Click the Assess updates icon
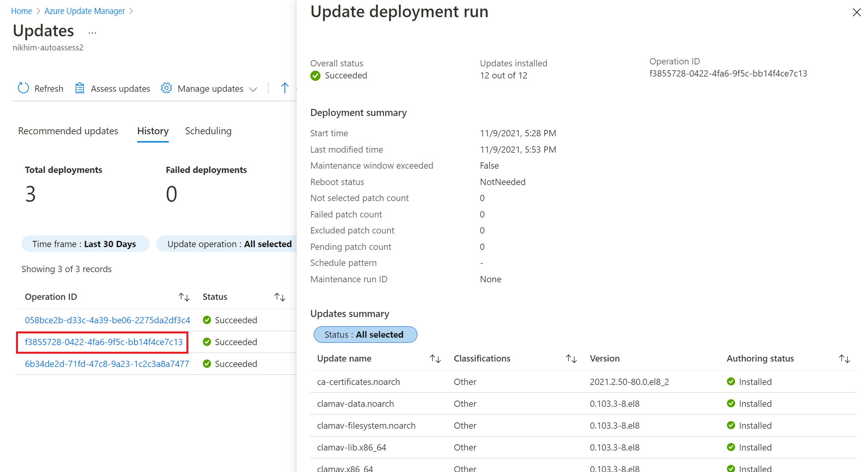This screenshot has width=868, height=472. (80, 88)
